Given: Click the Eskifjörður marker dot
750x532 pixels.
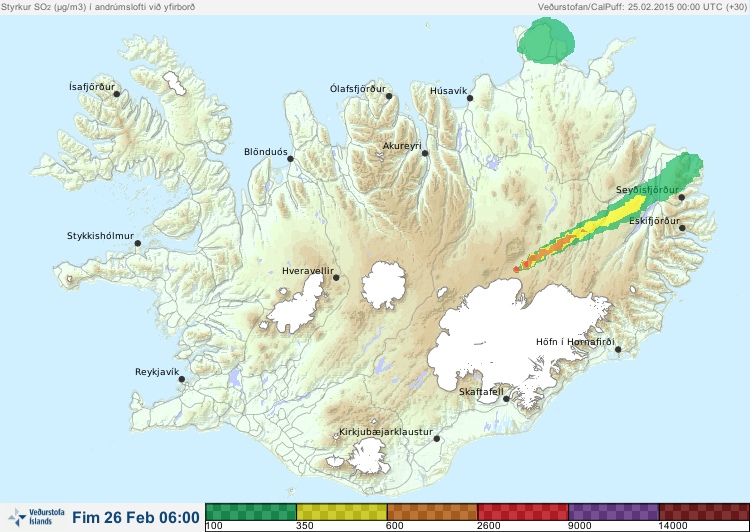Looking at the screenshot, I should pos(682,228).
